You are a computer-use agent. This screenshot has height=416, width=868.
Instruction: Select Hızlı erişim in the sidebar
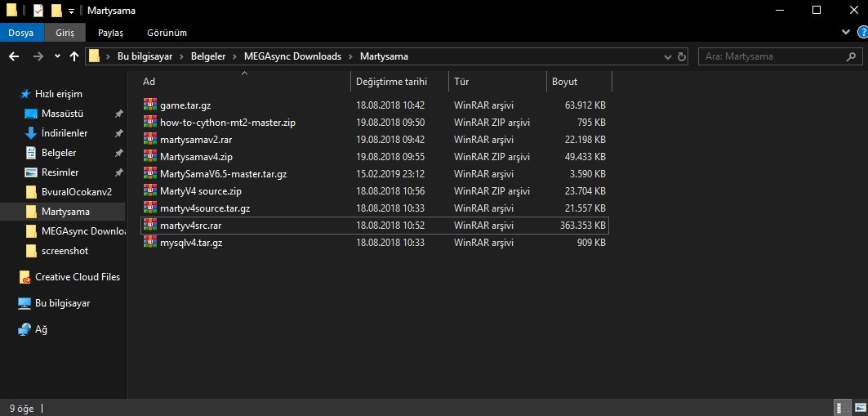pyautogui.click(x=58, y=94)
